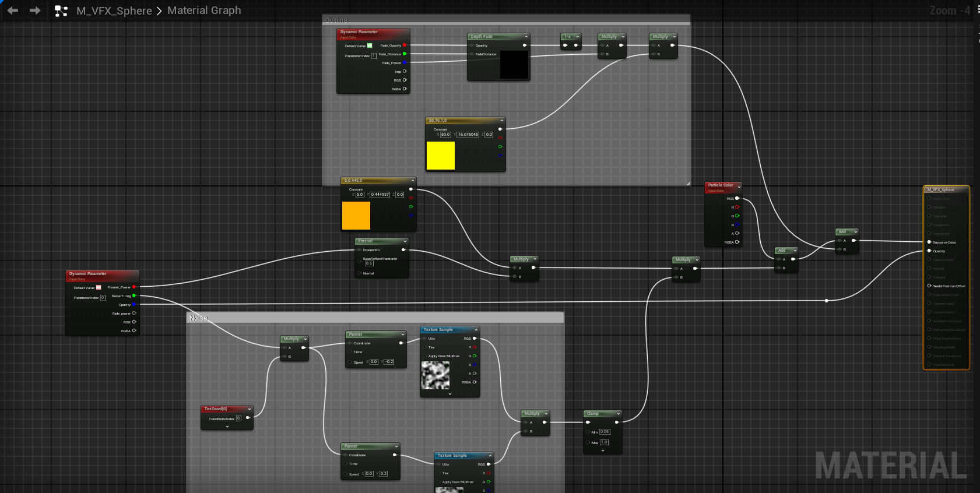Collapse the 5,0.445,0 constant node
980x493 pixels.
413,181
